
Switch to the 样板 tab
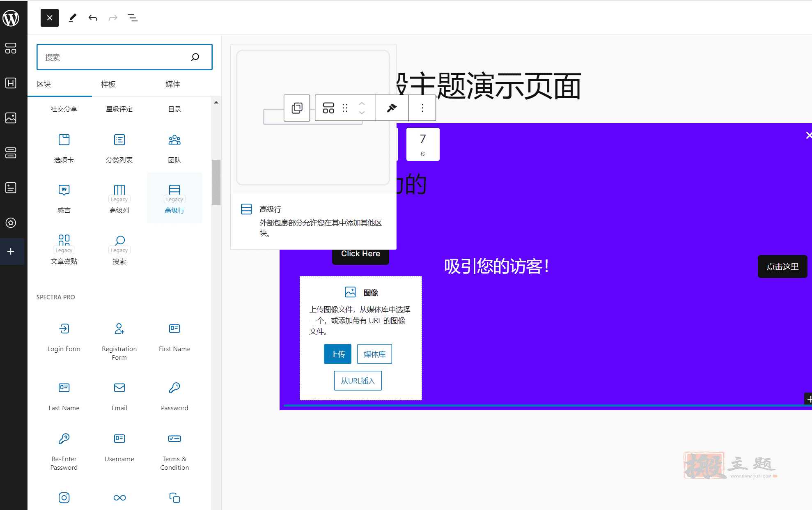108,84
